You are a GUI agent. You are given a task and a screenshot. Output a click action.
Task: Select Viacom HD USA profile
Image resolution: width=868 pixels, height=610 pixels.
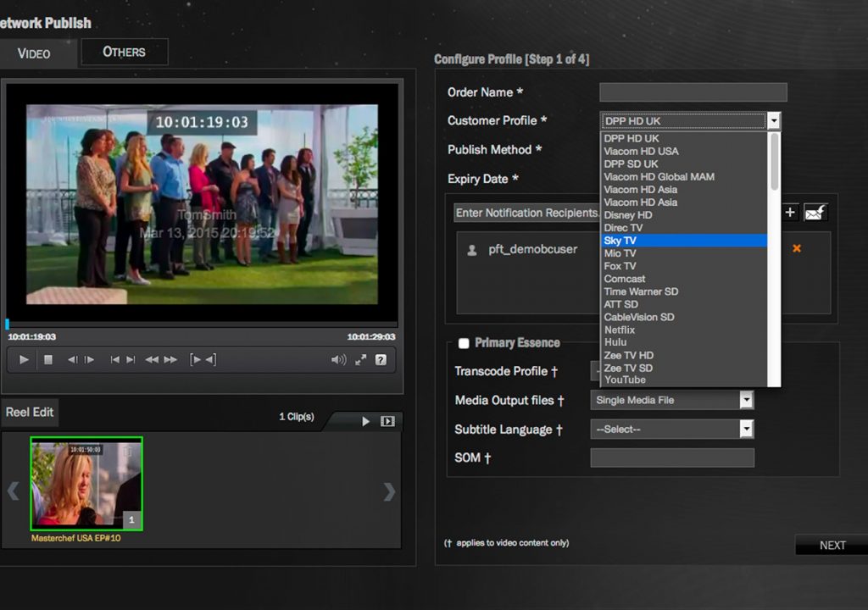684,151
